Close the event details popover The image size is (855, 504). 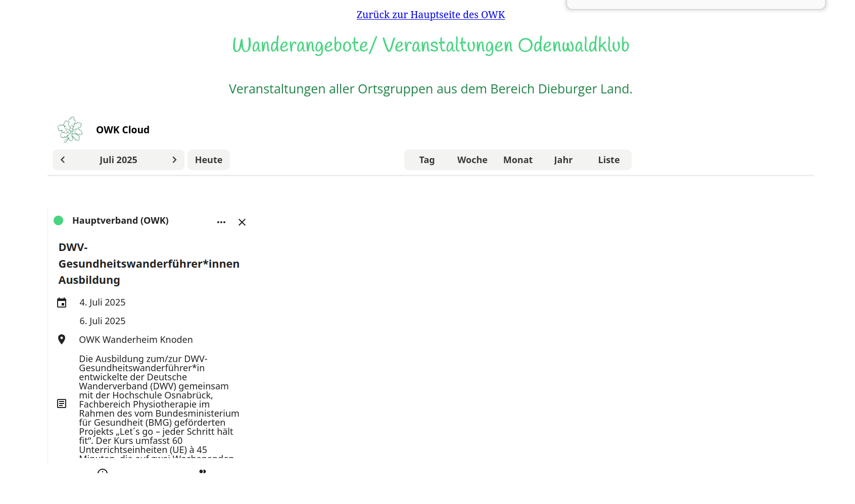pyautogui.click(x=242, y=222)
